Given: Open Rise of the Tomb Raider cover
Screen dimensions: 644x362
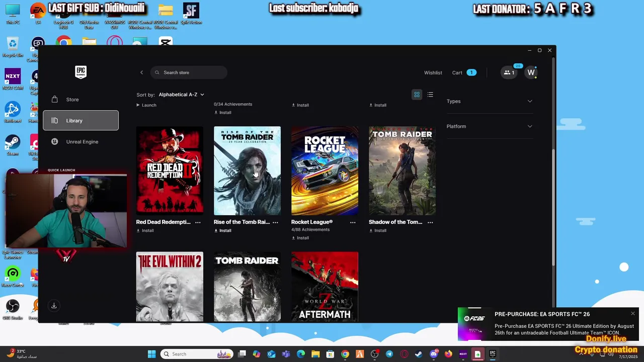Looking at the screenshot, I should (x=247, y=170).
